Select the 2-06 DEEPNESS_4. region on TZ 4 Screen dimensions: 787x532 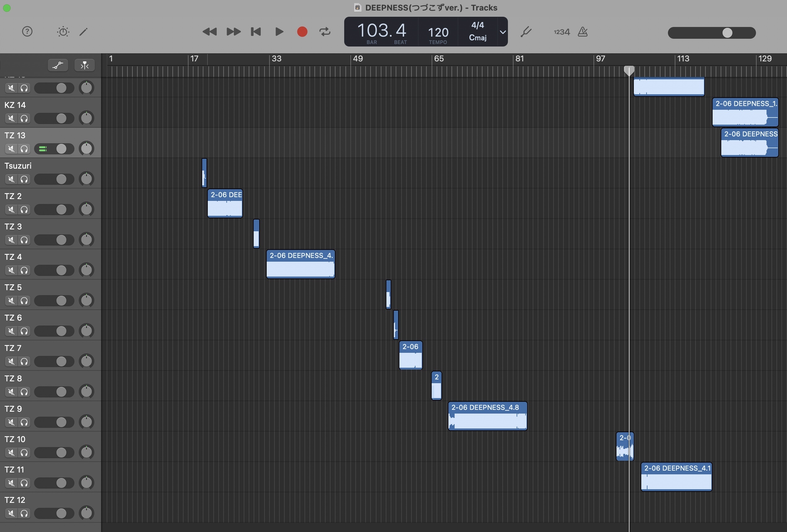click(301, 264)
